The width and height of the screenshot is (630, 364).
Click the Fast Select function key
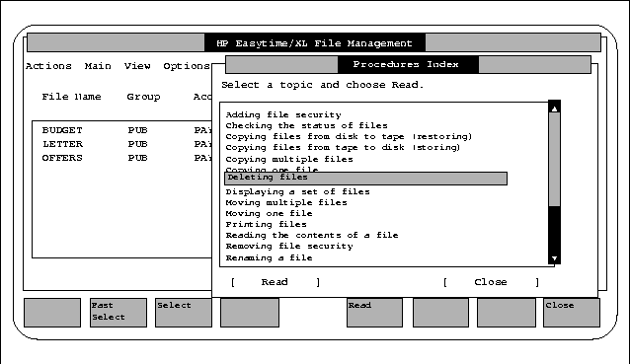coord(118,313)
